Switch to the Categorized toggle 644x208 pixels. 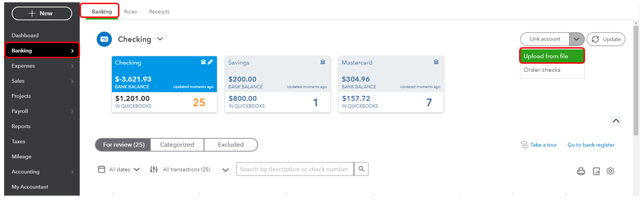[177, 145]
